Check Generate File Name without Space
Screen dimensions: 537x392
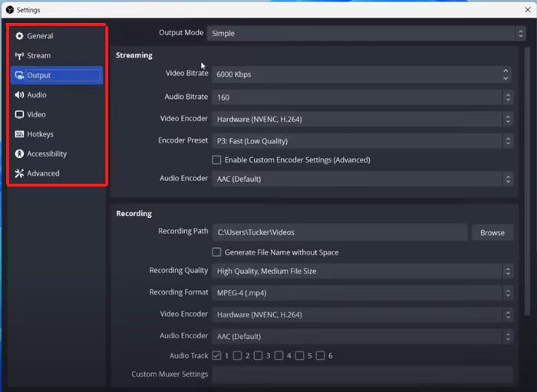coord(217,252)
